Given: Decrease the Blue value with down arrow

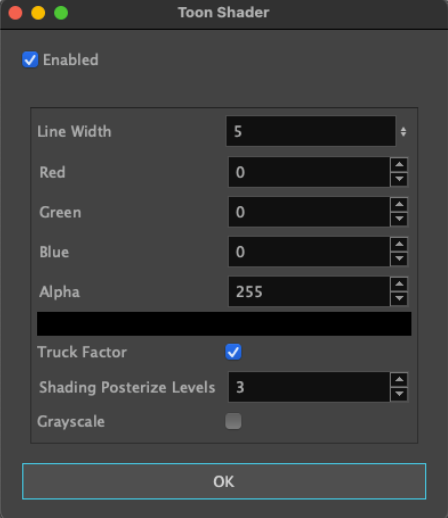Looking at the screenshot, I should (x=399, y=259).
